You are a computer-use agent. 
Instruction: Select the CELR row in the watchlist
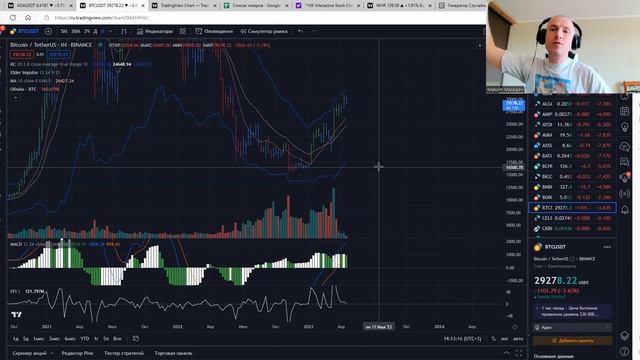[x=572, y=218]
